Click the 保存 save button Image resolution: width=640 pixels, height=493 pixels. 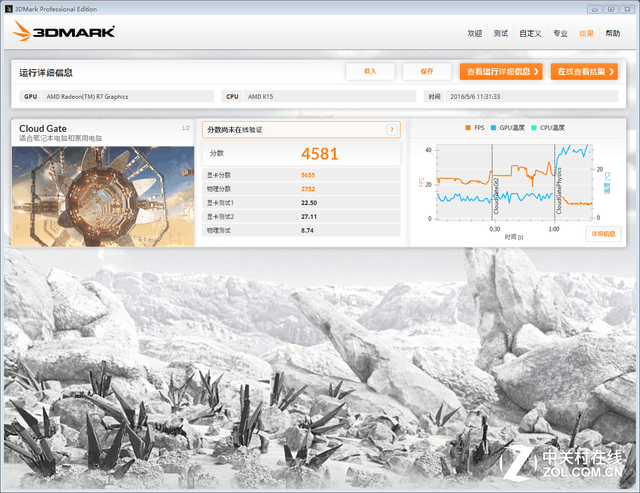click(427, 71)
